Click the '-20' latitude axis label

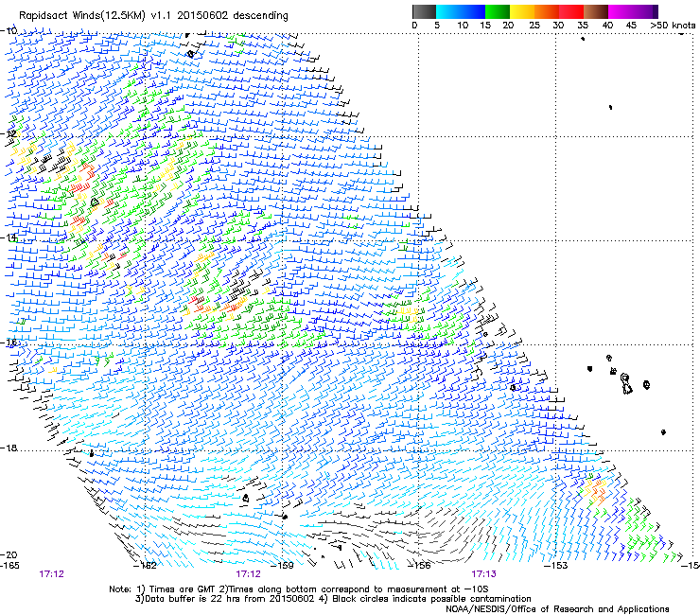(x=9, y=554)
